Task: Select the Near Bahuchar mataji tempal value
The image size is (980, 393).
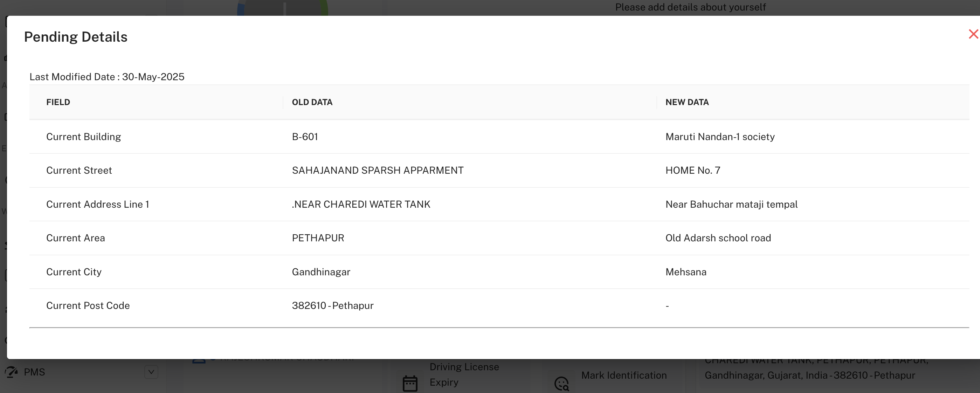Action: point(731,204)
